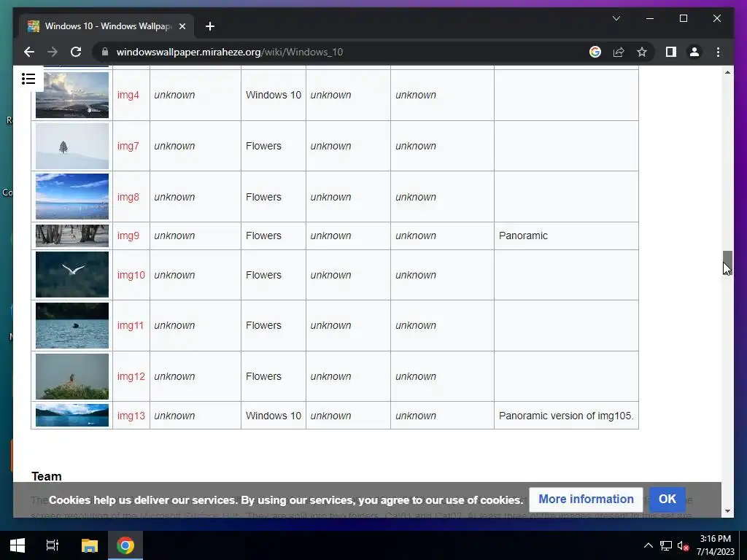
Task: Open the Windows Start menu
Action: click(x=18, y=545)
